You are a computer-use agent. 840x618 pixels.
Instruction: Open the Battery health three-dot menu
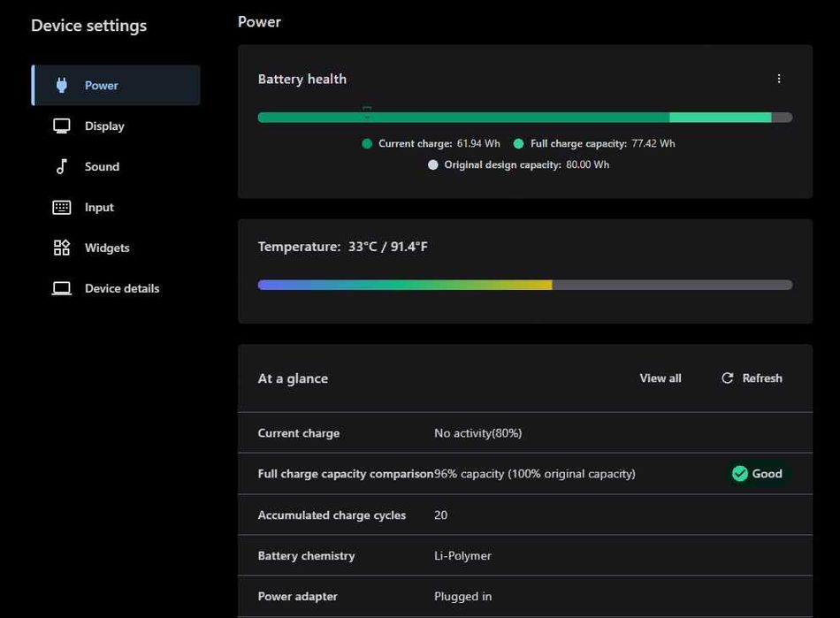(779, 79)
